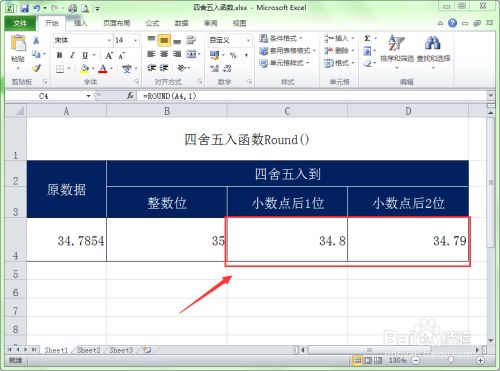Align text right

[177, 54]
